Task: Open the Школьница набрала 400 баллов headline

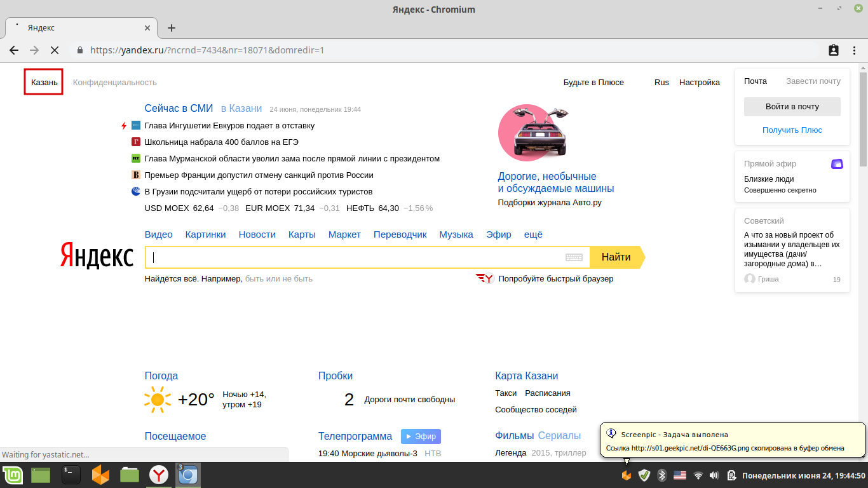Action: pos(222,142)
